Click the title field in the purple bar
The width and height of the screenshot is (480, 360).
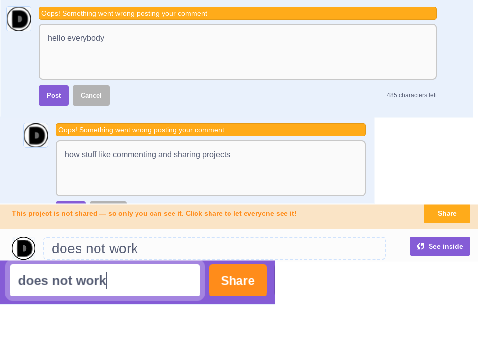pyautogui.click(x=105, y=280)
